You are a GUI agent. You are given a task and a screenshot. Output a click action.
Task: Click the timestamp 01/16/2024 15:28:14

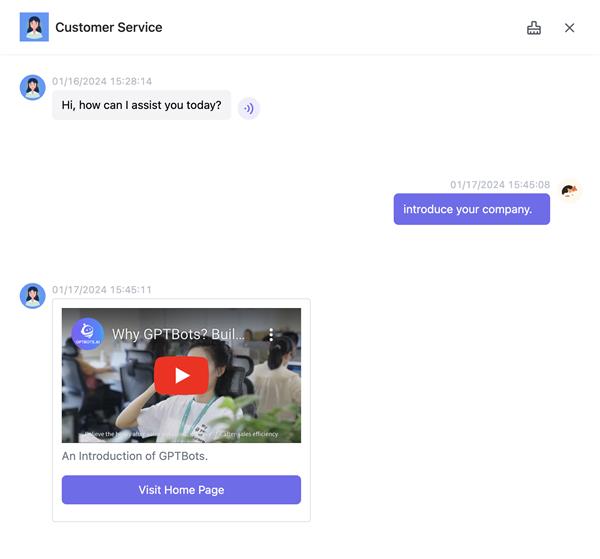(x=102, y=81)
